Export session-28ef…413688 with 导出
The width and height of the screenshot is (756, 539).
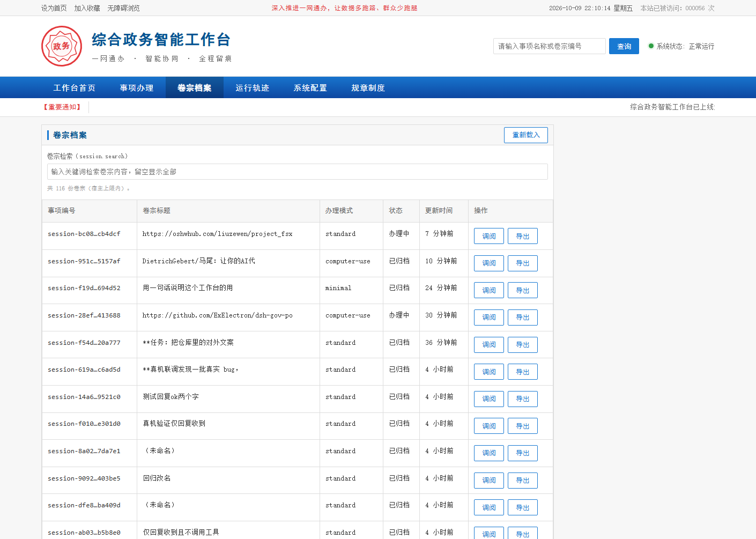point(523,318)
